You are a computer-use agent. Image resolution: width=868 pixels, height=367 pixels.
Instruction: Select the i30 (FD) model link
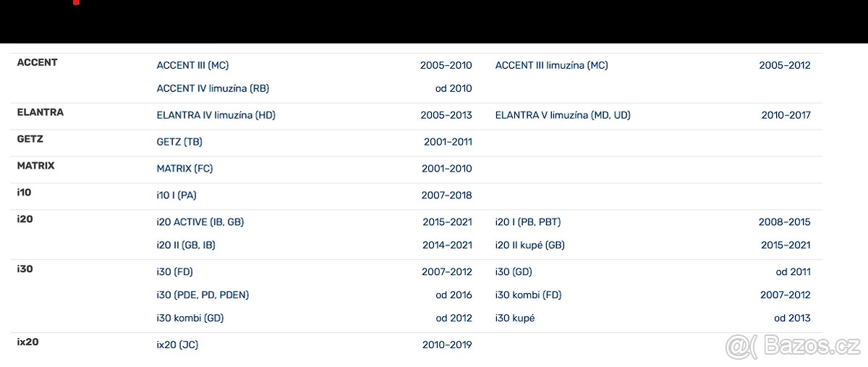[x=174, y=272]
